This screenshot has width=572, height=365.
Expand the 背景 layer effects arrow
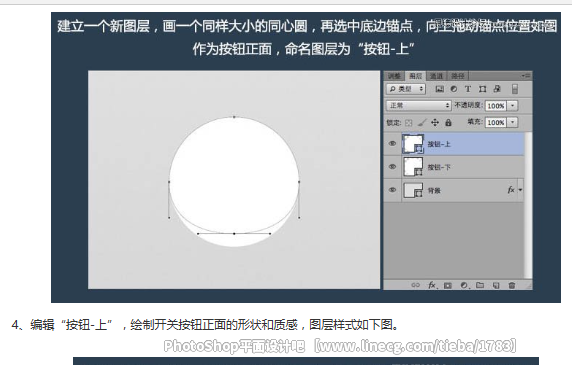520,190
